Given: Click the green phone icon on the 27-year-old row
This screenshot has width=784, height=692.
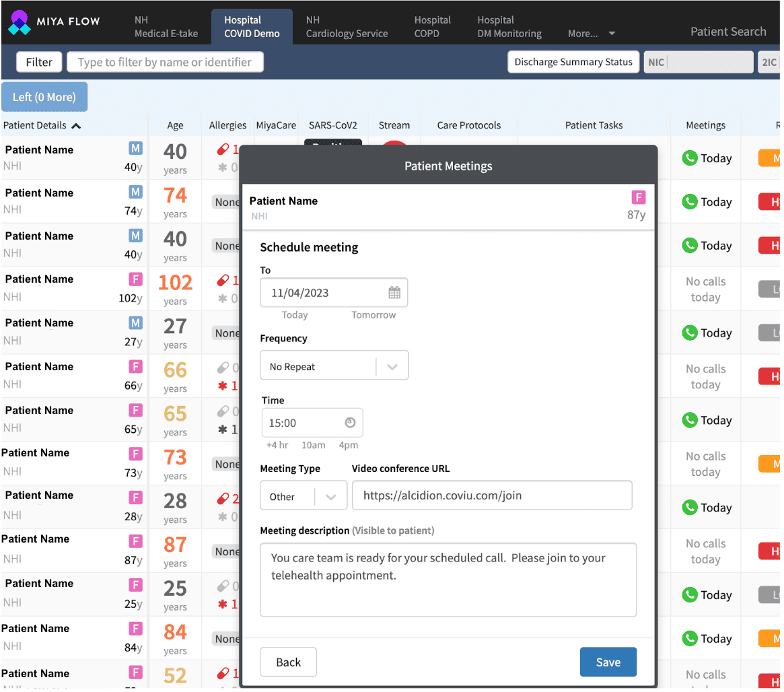Looking at the screenshot, I should click(x=690, y=333).
